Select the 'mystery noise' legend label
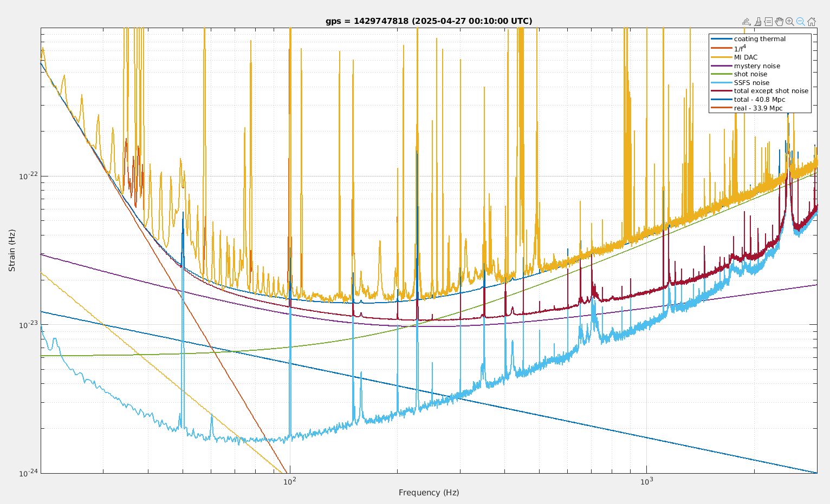The height and width of the screenshot is (504, 830). (x=757, y=66)
